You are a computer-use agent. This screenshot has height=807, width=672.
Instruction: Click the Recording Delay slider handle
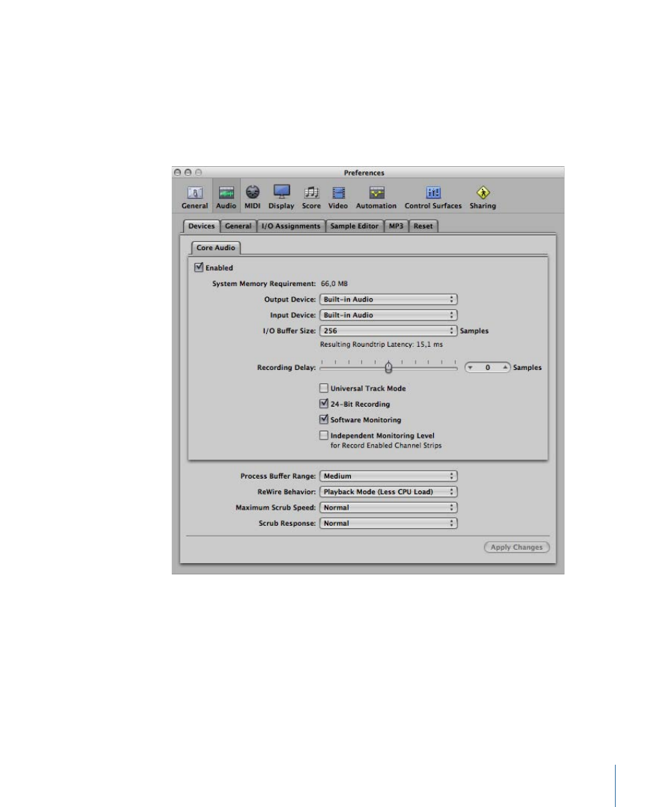pos(389,367)
